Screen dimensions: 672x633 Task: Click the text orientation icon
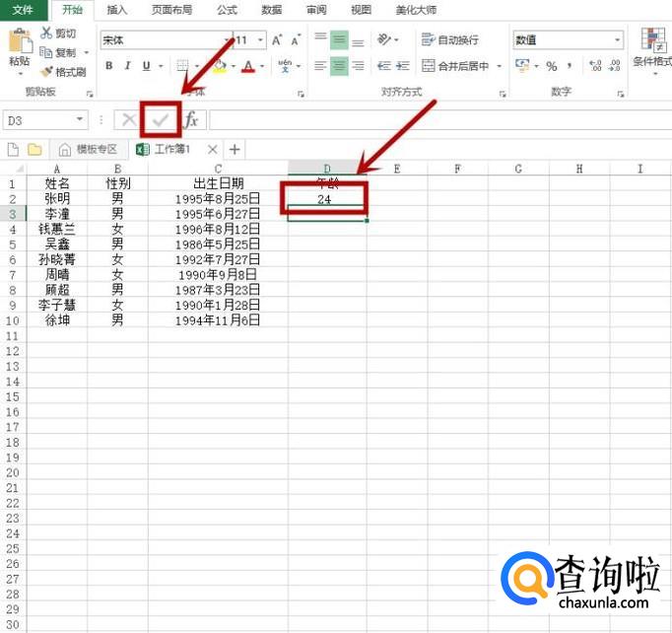(384, 39)
